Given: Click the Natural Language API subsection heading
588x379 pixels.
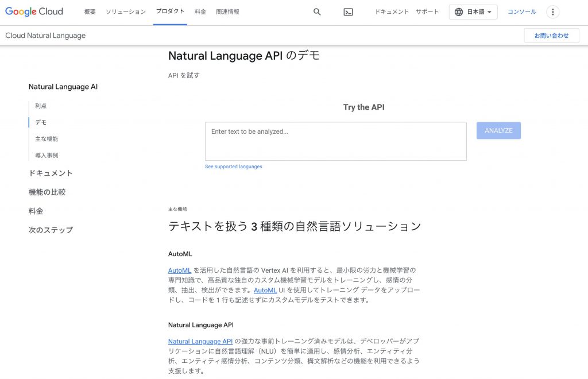Looking at the screenshot, I should coord(200,325).
